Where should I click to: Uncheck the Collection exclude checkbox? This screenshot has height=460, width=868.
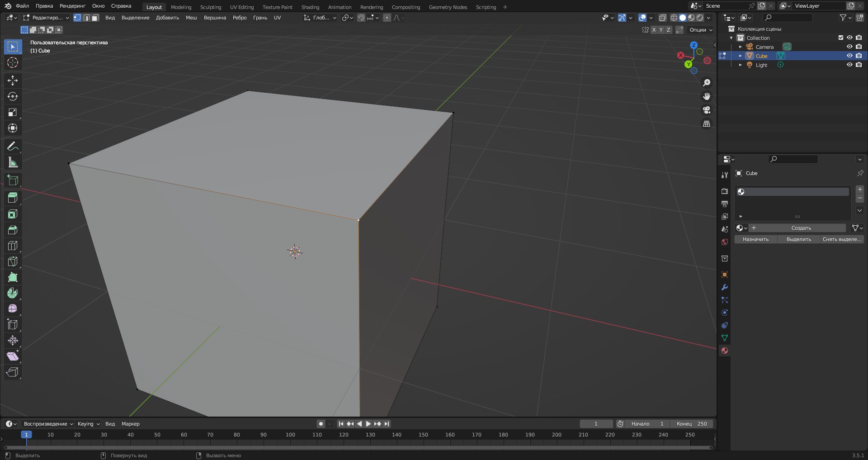pos(841,38)
